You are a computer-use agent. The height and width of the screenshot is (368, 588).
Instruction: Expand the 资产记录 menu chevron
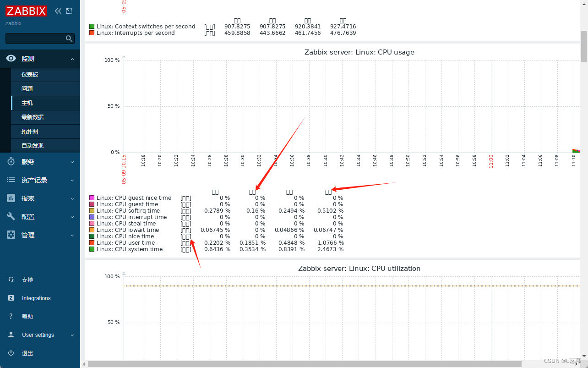click(x=72, y=181)
